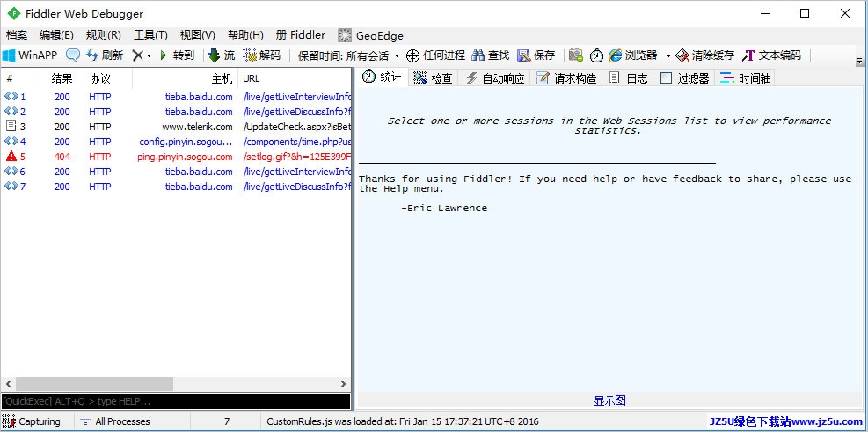The width and height of the screenshot is (868, 432).
Task: Click the 文本编码 text encoder button
Action: (771, 55)
